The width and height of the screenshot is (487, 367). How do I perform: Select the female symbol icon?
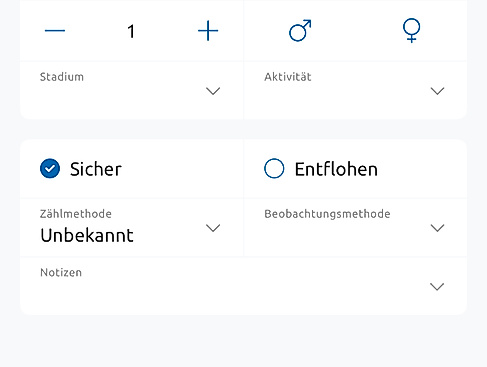click(412, 30)
